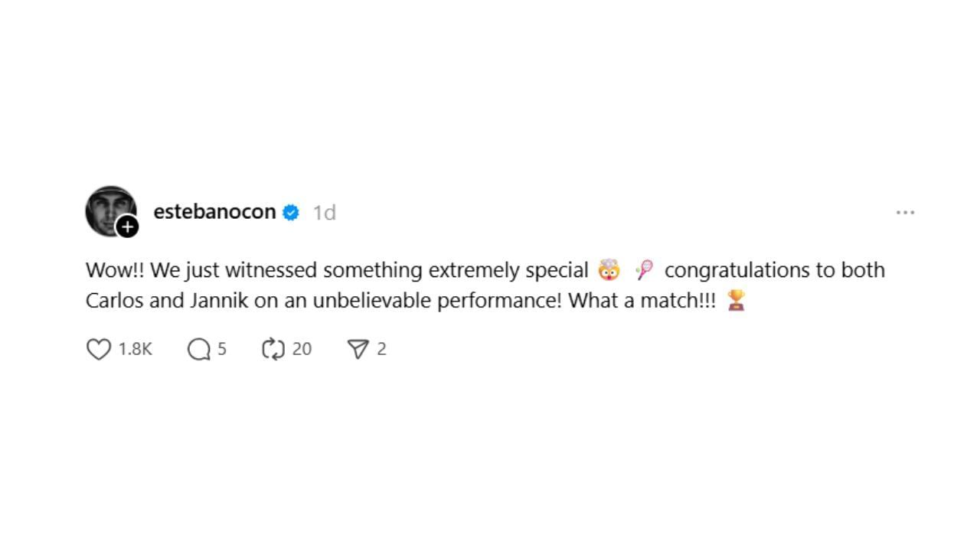Click the blue verified checkmark badge
The width and height of the screenshot is (980, 551).
pos(291,213)
